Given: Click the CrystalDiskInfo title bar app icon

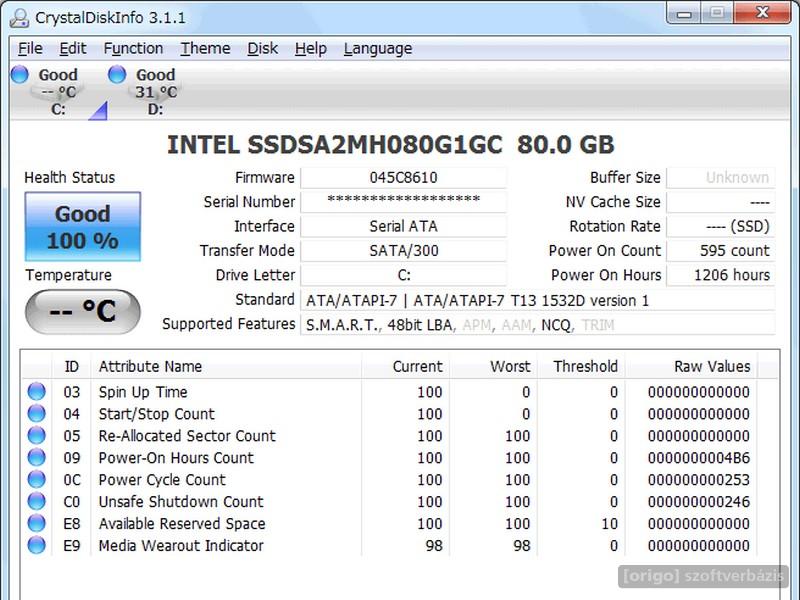Looking at the screenshot, I should coord(19,17).
